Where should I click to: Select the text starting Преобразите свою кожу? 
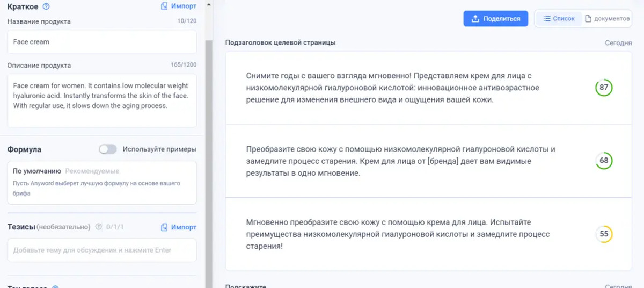pyautogui.click(x=400, y=161)
